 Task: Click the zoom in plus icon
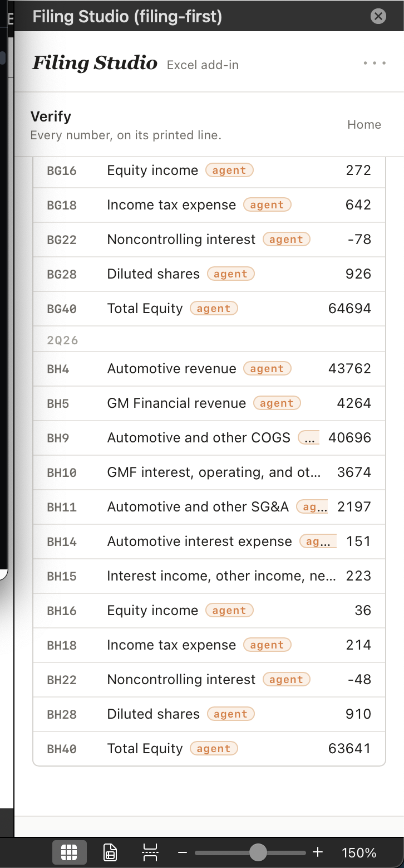318,852
